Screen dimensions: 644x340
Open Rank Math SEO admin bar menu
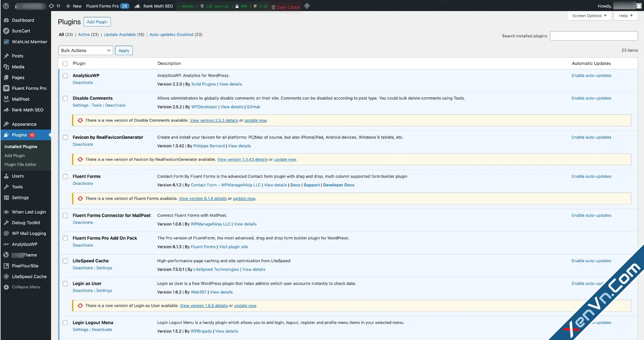(x=154, y=6)
